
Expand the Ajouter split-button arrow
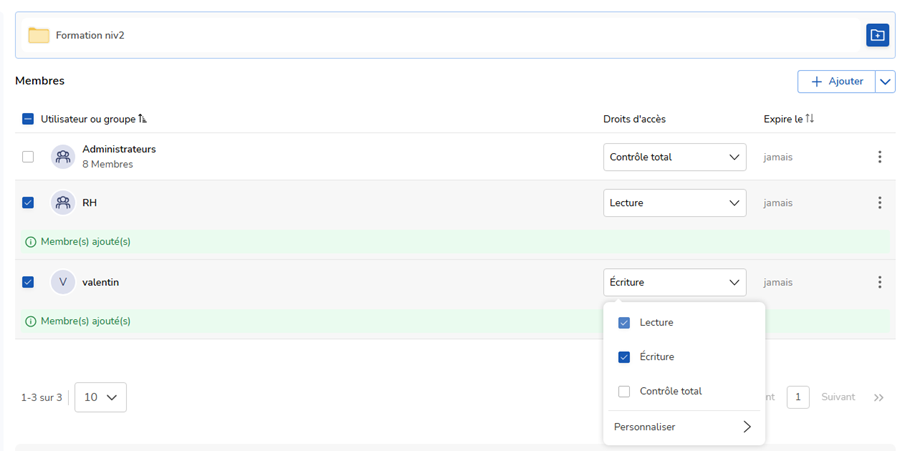coord(885,81)
